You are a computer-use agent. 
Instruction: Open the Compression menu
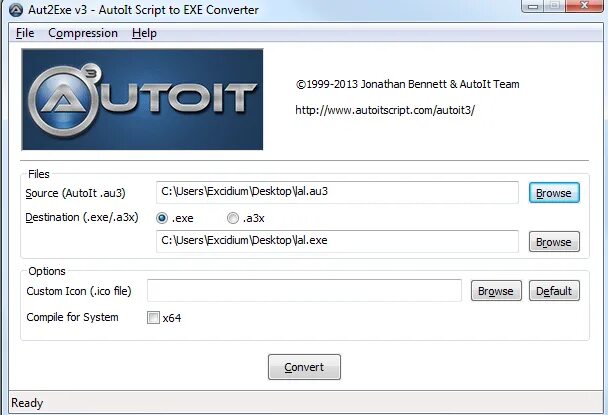point(83,33)
